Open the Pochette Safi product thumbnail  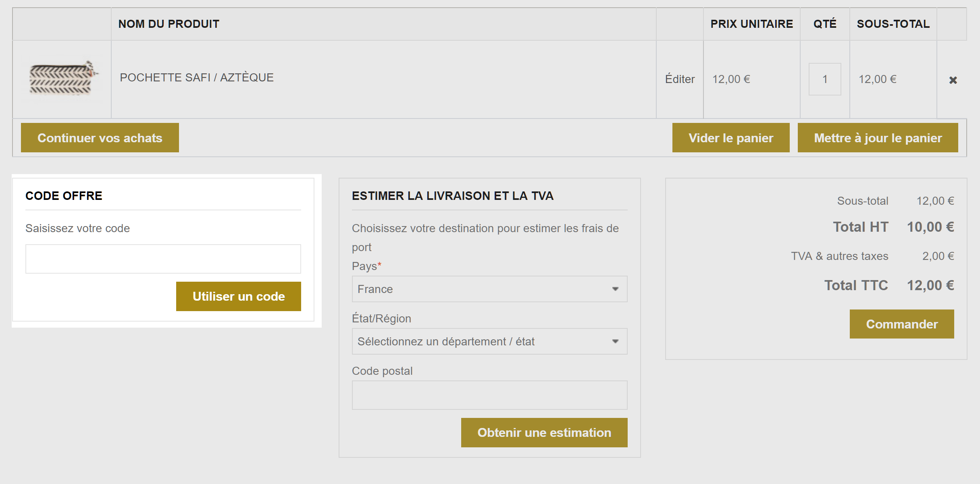click(62, 79)
